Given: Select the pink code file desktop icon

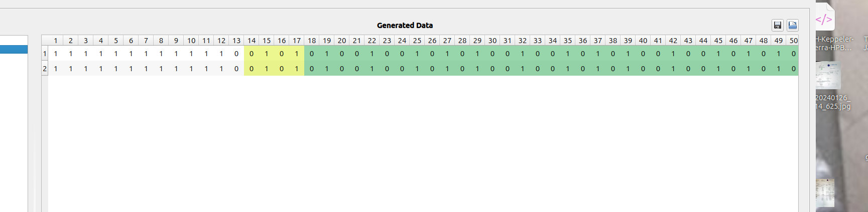Looking at the screenshot, I should click(824, 20).
